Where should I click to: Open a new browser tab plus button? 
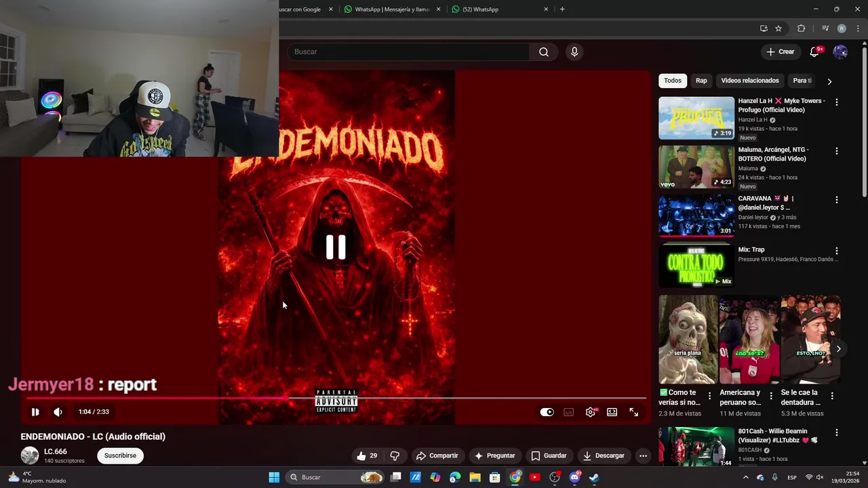562,9
